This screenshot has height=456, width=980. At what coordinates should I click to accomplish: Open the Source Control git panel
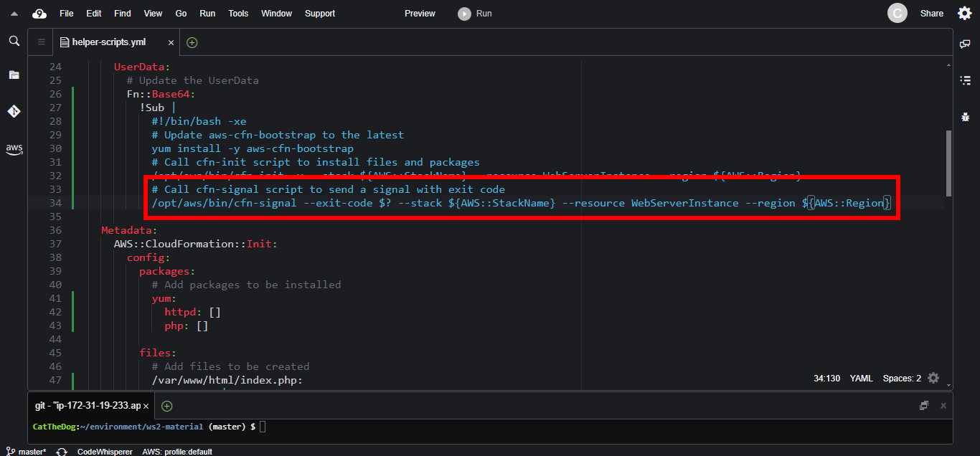(14, 111)
